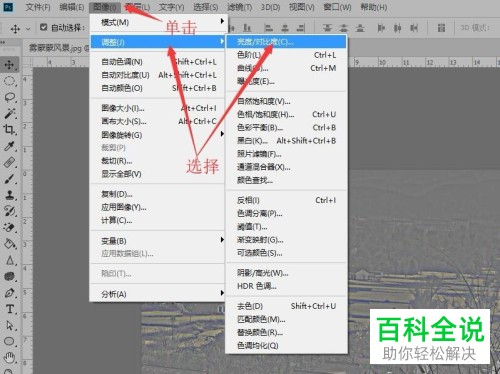Select the Healing Brush bandage tool
500x374 pixels.
tap(10, 162)
